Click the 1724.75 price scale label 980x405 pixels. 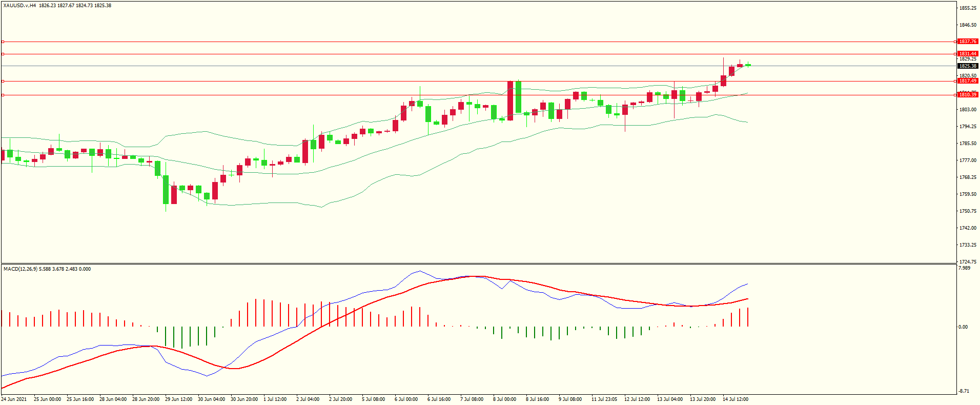pyautogui.click(x=968, y=262)
